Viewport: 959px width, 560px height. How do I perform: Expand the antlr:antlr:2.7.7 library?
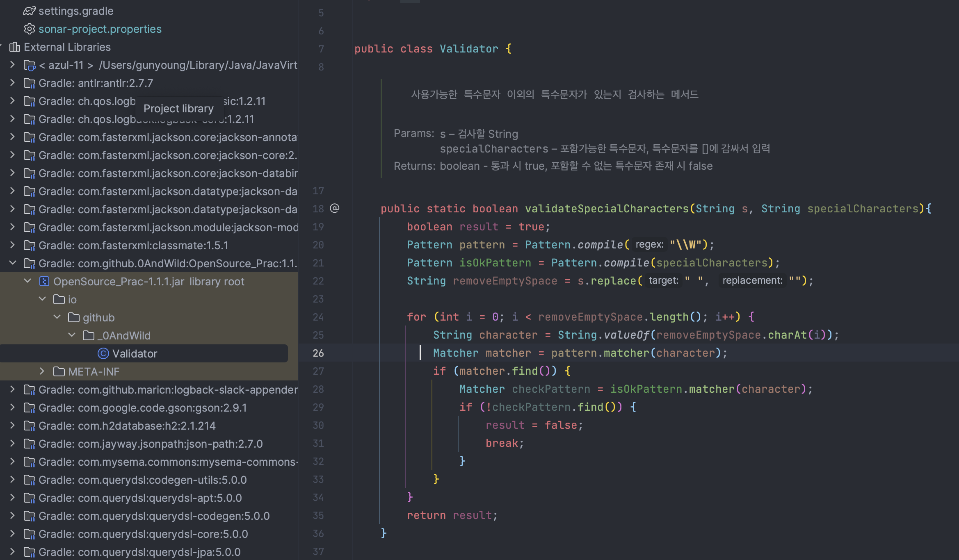(12, 82)
